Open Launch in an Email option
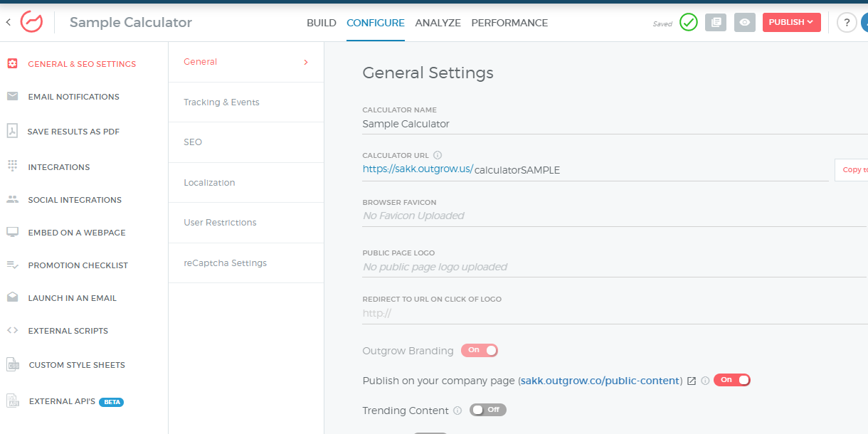The width and height of the screenshot is (868, 434). point(73,298)
